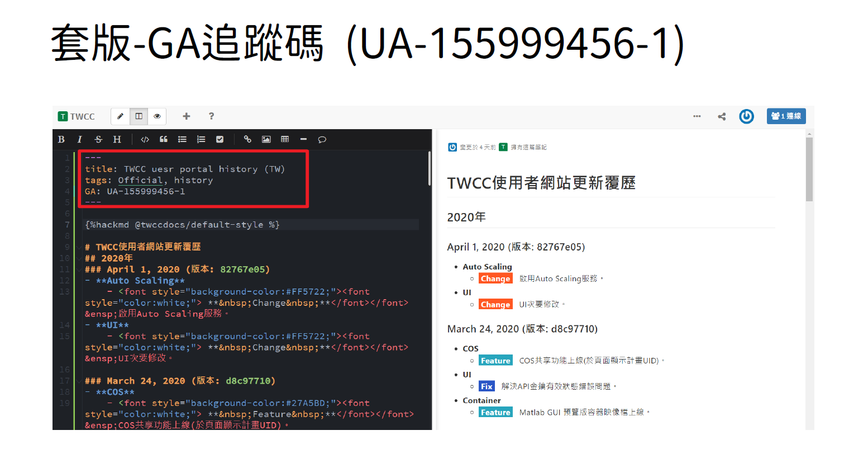Click the online users button '1 連線'

(x=786, y=116)
